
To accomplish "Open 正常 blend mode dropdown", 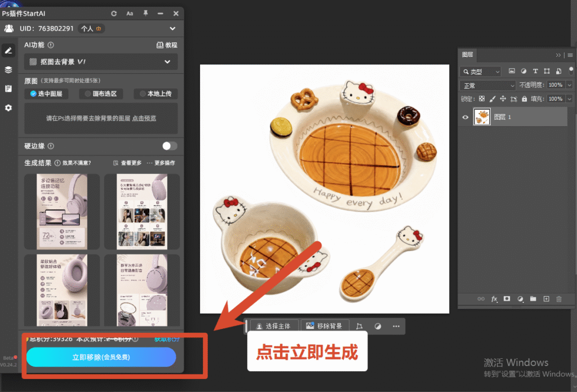I will coord(487,85).
